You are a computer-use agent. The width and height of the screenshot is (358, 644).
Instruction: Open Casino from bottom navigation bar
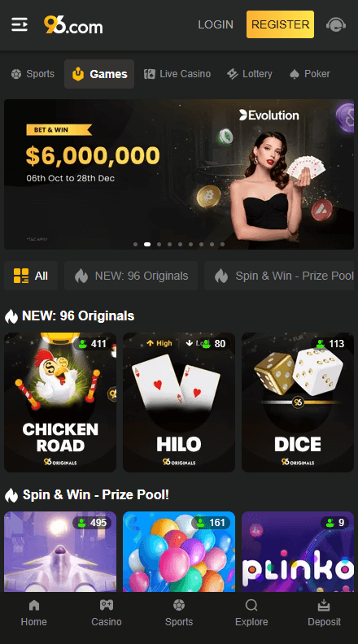(107, 613)
